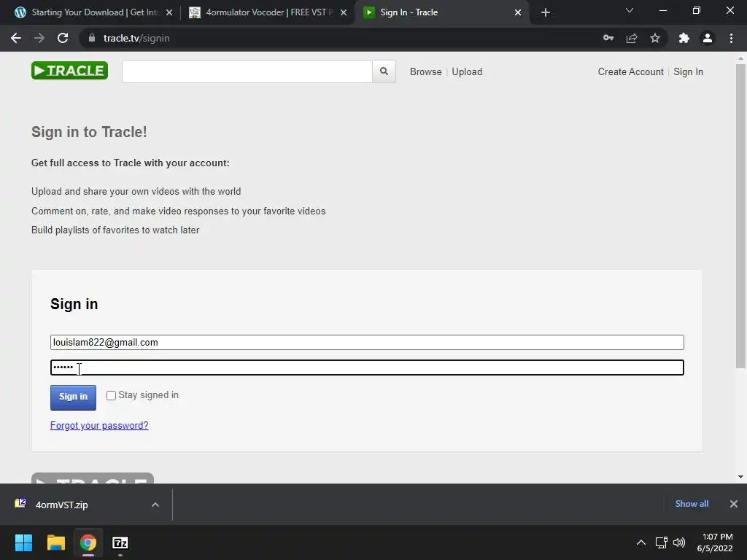This screenshot has width=747, height=560.
Task: Open the Upload page
Action: click(467, 71)
